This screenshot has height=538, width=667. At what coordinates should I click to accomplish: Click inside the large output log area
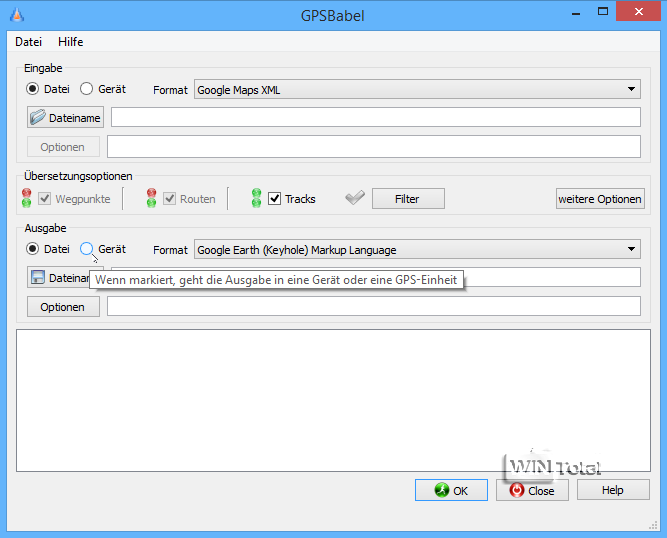point(333,400)
